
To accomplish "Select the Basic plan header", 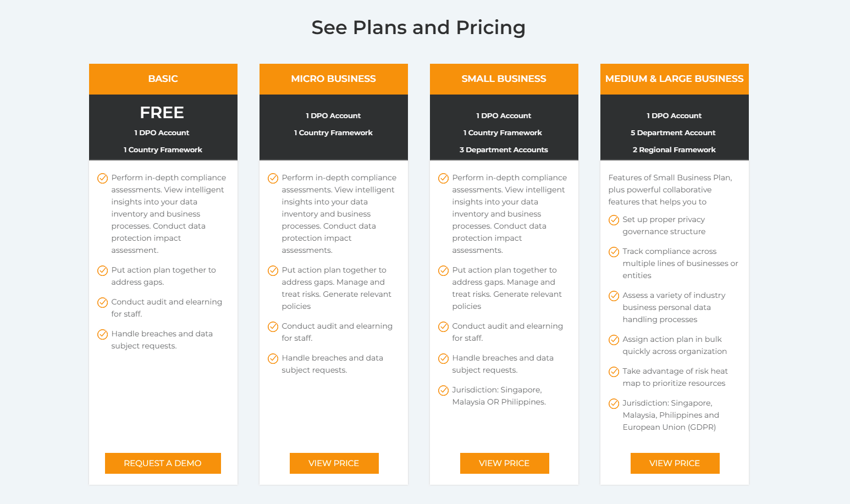I will click(x=163, y=79).
